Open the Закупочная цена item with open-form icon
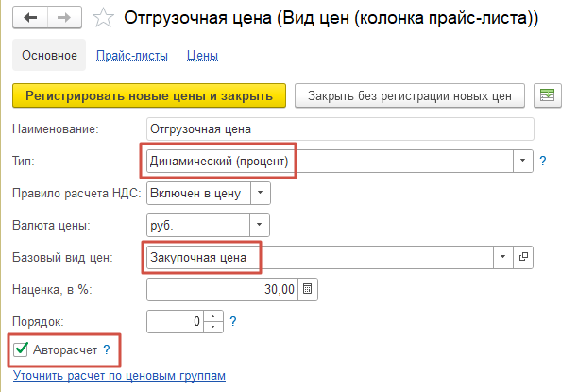 [523, 257]
